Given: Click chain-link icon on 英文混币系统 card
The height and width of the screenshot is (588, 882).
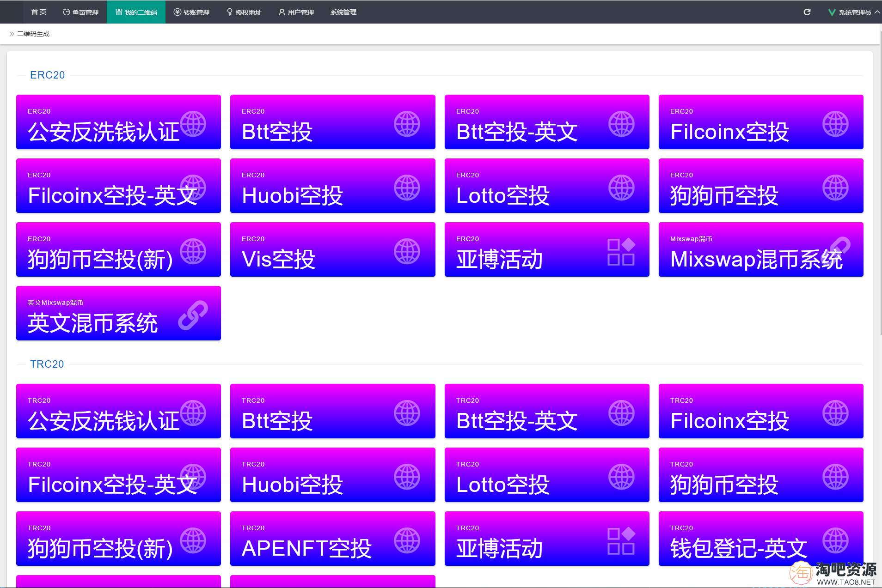Looking at the screenshot, I should pos(193,315).
